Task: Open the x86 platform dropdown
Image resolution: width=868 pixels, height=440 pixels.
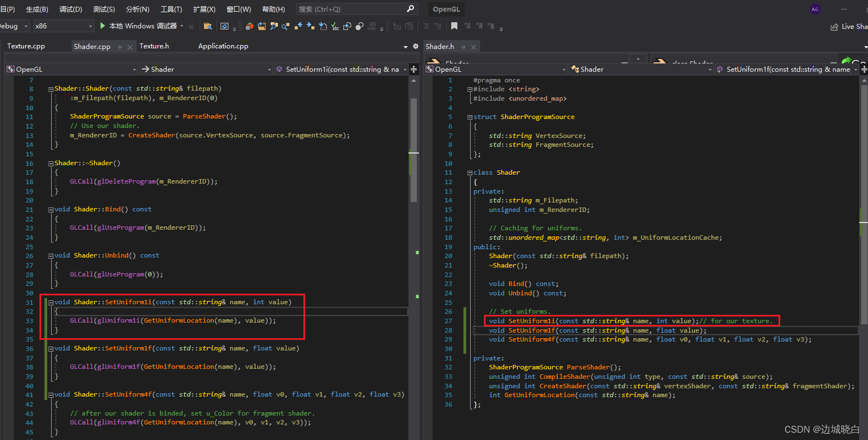Action: pyautogui.click(x=63, y=26)
